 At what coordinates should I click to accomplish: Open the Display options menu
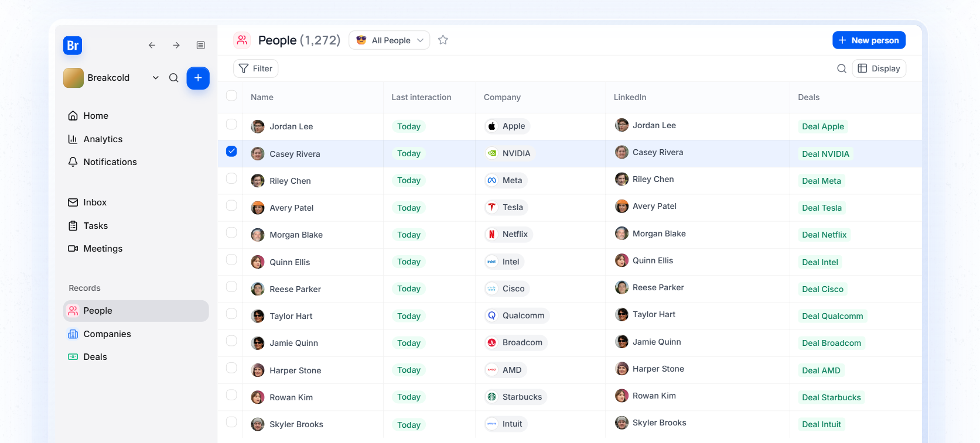point(879,68)
